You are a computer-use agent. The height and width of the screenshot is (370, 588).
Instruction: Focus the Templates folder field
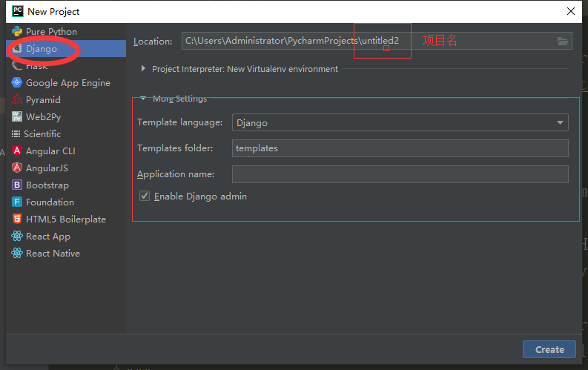click(400, 148)
